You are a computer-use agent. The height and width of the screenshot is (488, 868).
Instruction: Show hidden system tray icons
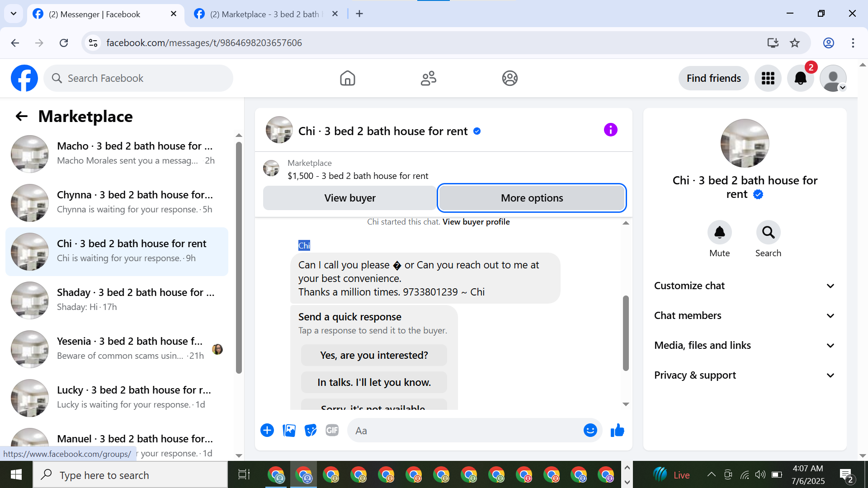711,474
